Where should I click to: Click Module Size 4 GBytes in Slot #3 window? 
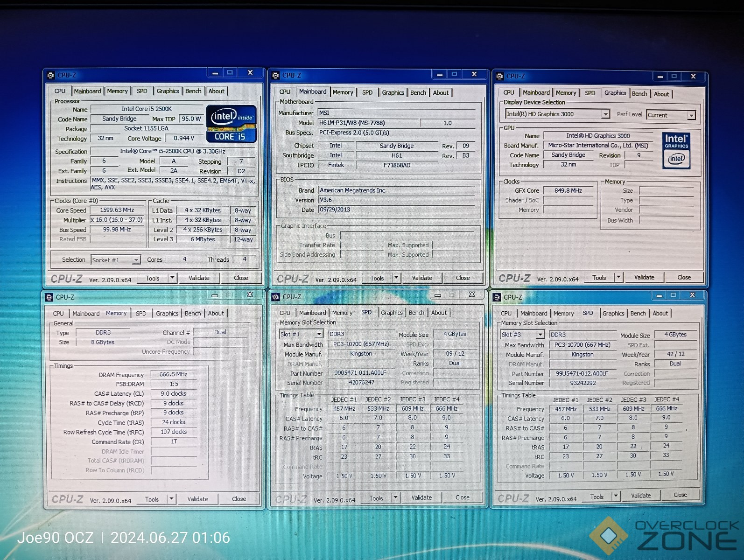coord(675,335)
